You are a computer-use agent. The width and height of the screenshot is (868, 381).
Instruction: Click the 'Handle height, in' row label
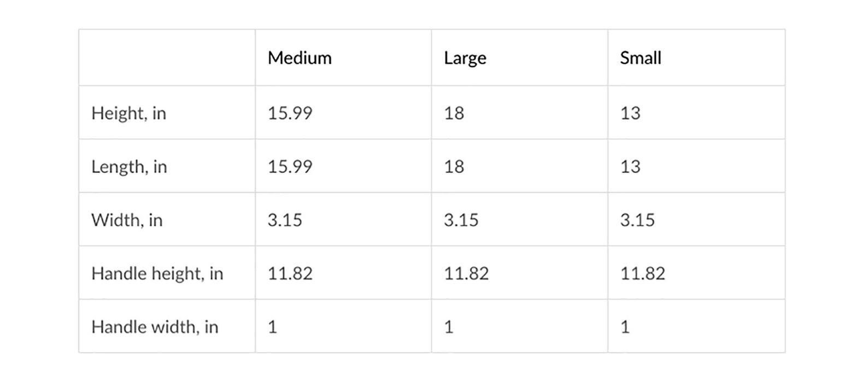pos(157,273)
